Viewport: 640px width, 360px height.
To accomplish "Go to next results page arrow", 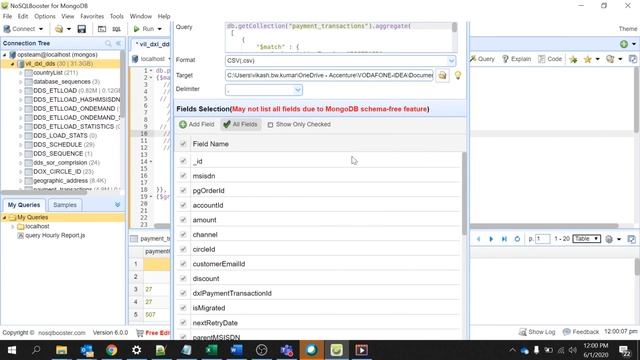I will point(491,239).
